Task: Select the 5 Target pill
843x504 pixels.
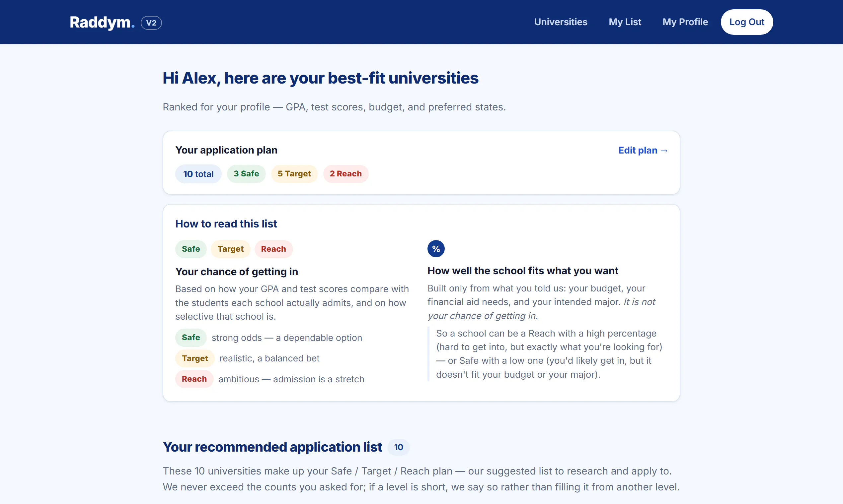Action: coord(294,174)
